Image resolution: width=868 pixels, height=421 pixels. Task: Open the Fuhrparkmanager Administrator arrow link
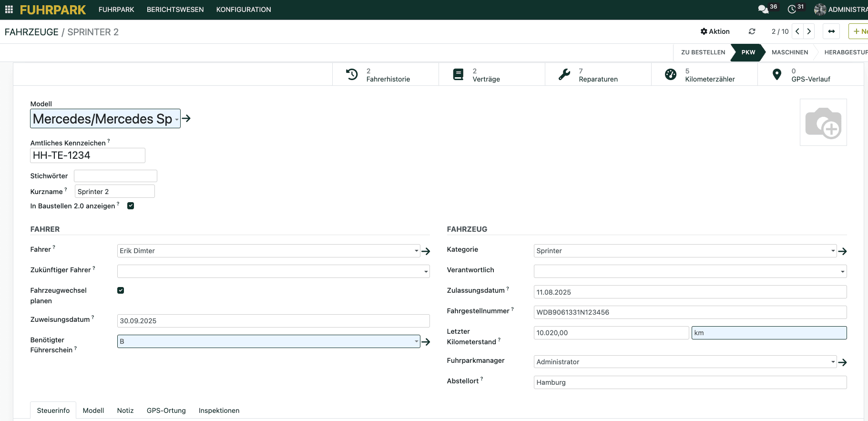coord(842,362)
